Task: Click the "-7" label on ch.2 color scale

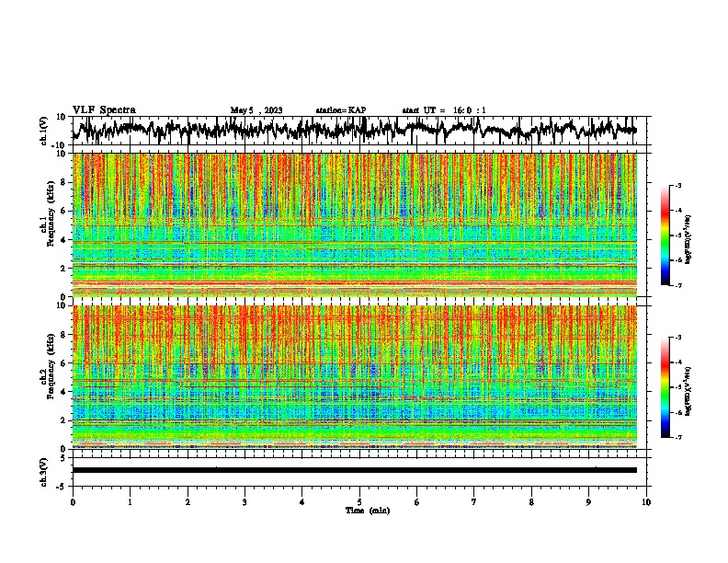Action: point(677,437)
